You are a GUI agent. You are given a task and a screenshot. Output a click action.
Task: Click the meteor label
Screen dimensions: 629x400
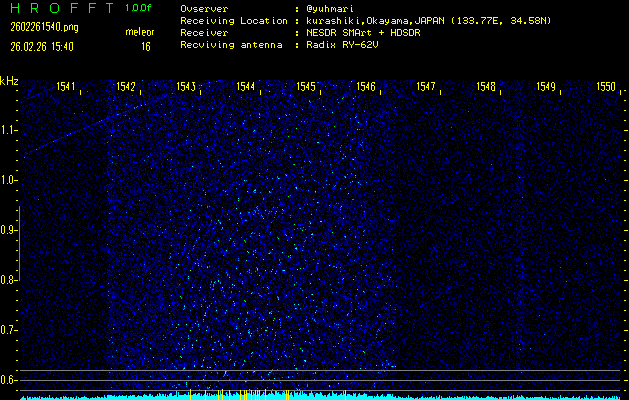[140, 32]
